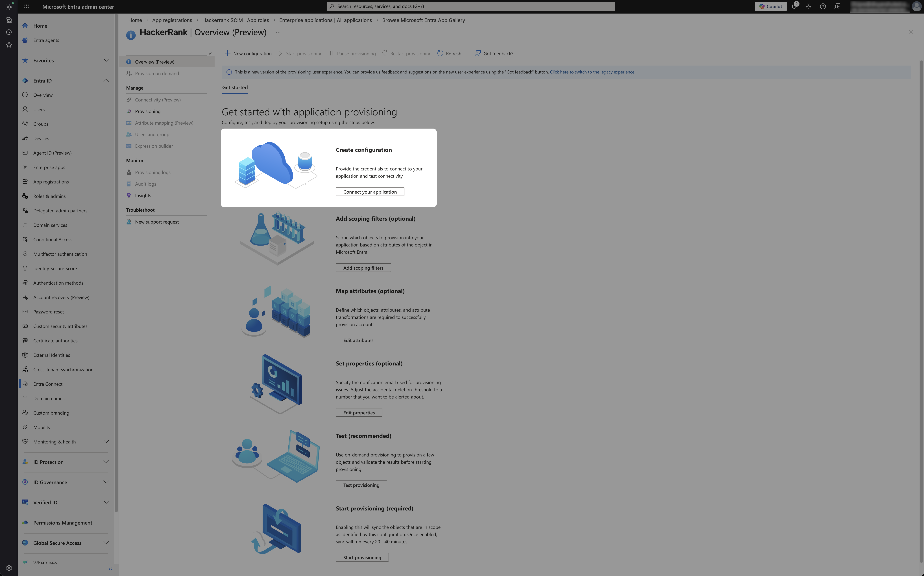Go to Home breadcrumb link
The image size is (924, 576).
pos(135,20)
